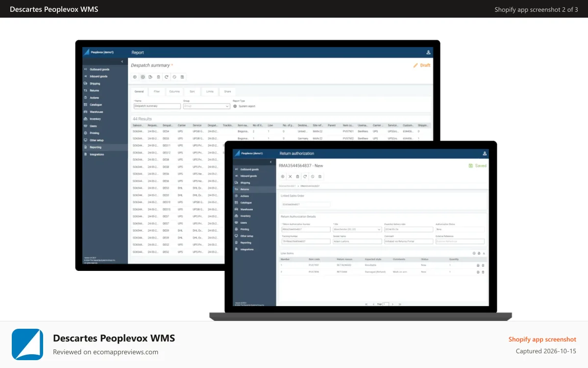Collapse the Report window sidebar with the chevron

122,61
